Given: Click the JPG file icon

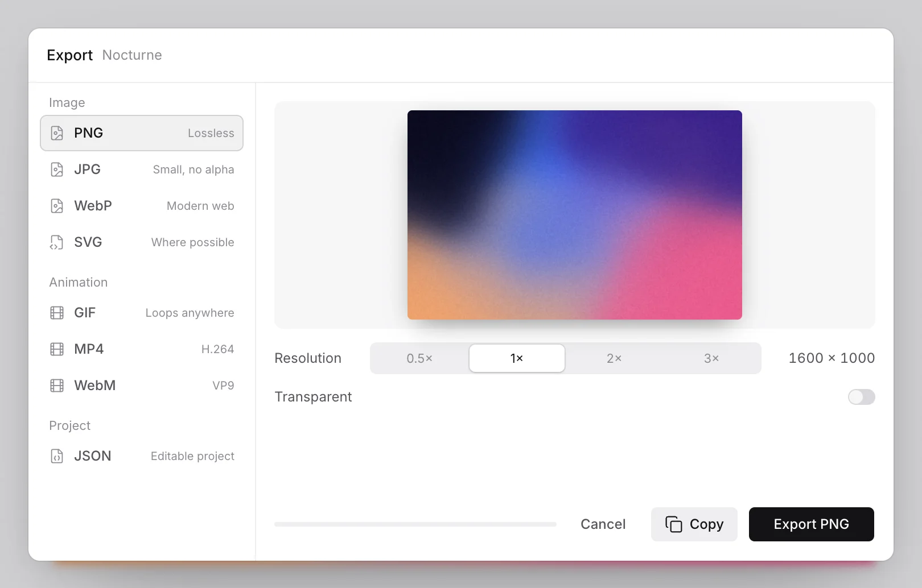Looking at the screenshot, I should [57, 169].
